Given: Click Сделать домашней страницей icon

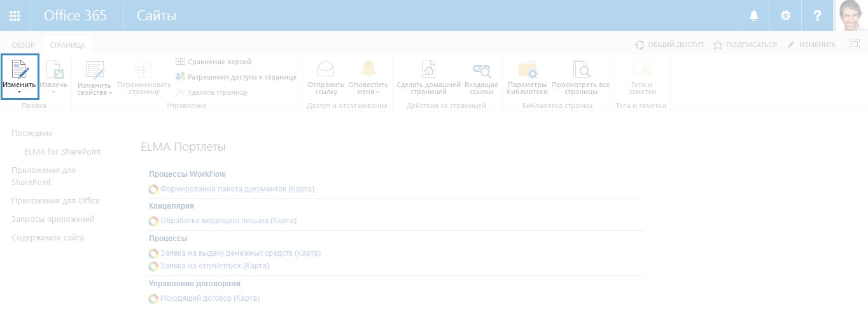Looking at the screenshot, I should click(x=428, y=70).
